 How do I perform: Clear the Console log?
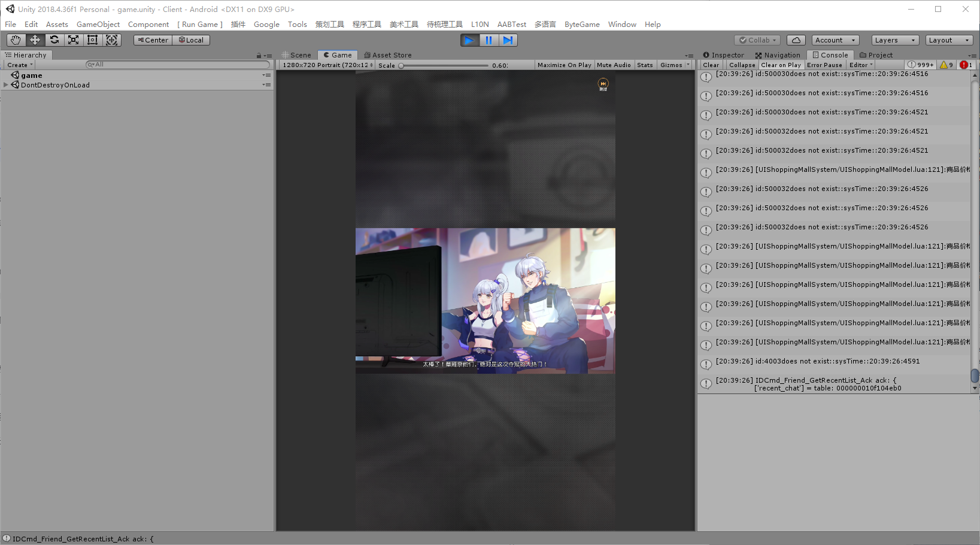pyautogui.click(x=711, y=65)
